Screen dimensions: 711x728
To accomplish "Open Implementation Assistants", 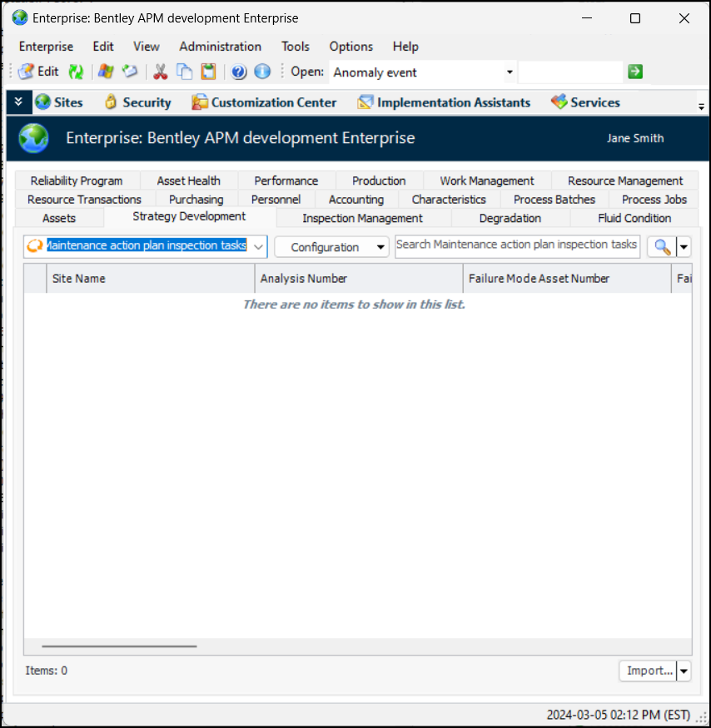I will coord(444,102).
